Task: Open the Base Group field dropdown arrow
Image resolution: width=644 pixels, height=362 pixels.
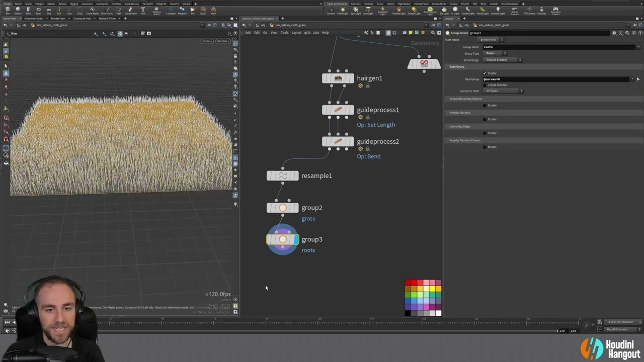Action: 632,79
